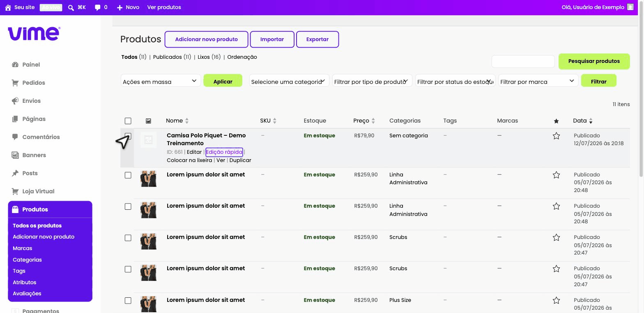Viewport: 644px width, 313px height.
Task: Open Camisa Polo Piquet – Demo Treinamento title
Action: [206, 139]
